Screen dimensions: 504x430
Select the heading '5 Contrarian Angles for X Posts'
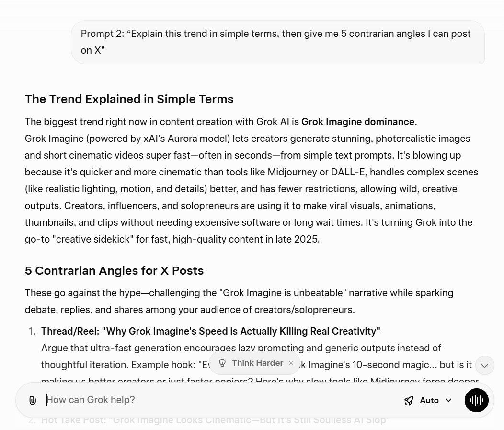point(114,271)
